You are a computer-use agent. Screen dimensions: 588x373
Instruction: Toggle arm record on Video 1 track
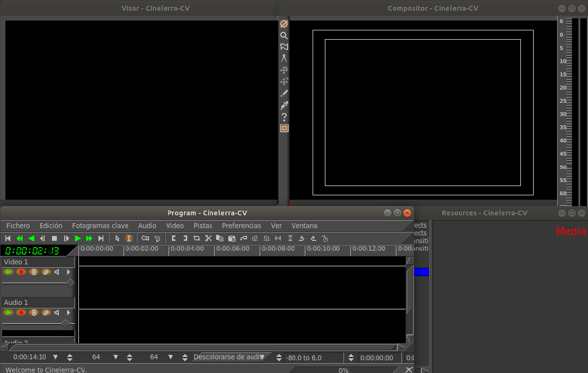pos(21,272)
